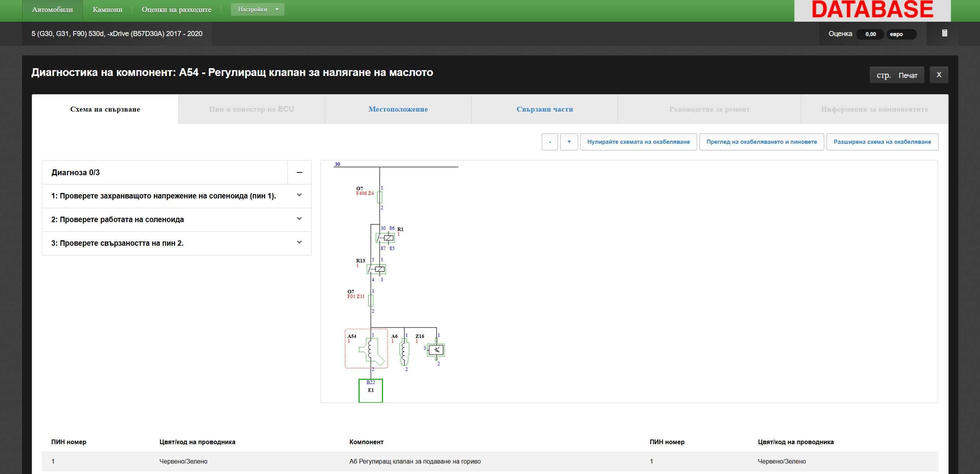Switch to Пин и конектор на ECU tab
980x474 pixels.
tap(251, 109)
